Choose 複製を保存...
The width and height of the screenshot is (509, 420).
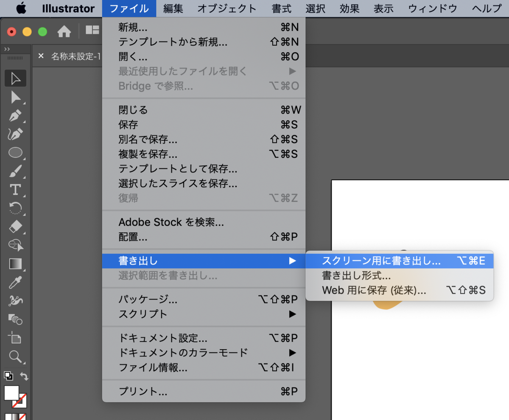pyautogui.click(x=204, y=154)
